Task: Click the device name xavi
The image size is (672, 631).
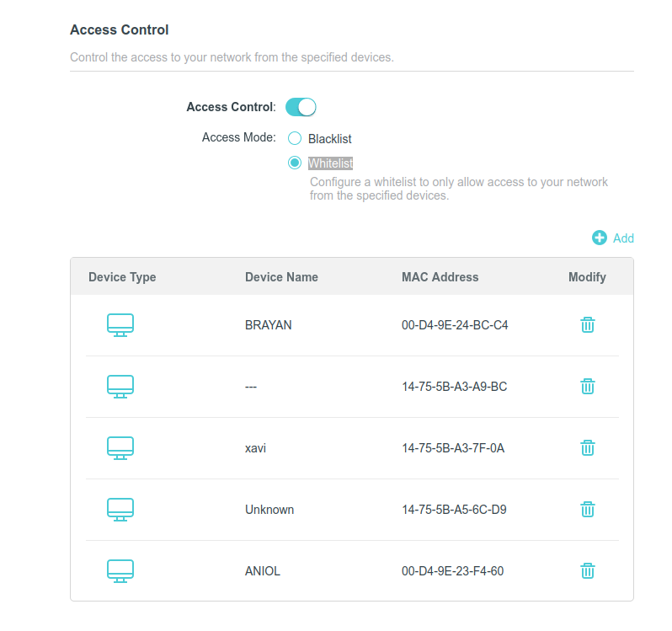Action: point(255,448)
